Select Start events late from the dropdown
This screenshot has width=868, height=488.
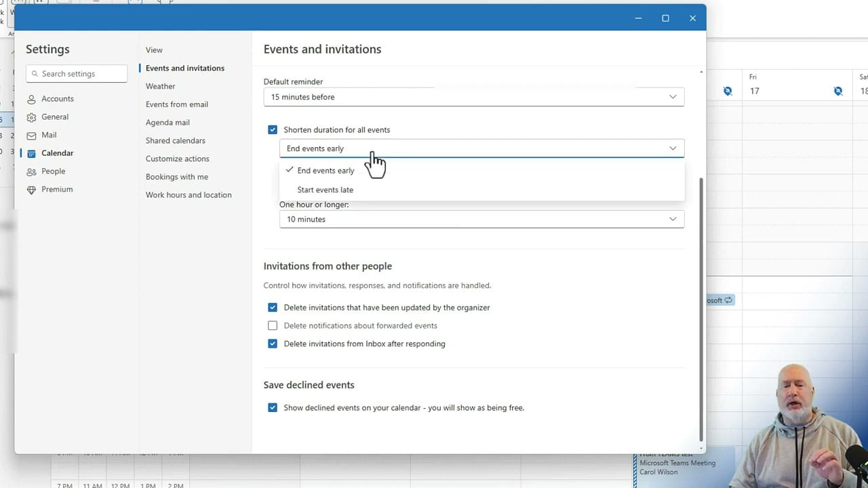pyautogui.click(x=325, y=190)
